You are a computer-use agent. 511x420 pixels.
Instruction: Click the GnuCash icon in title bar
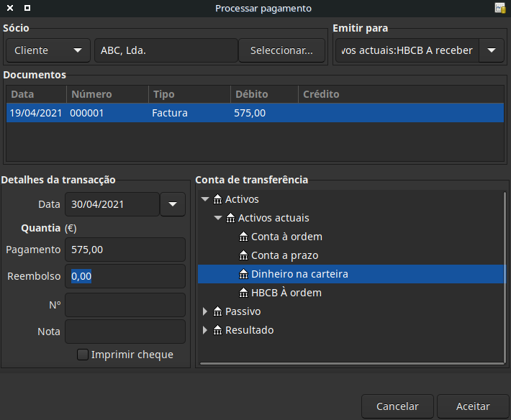click(500, 8)
